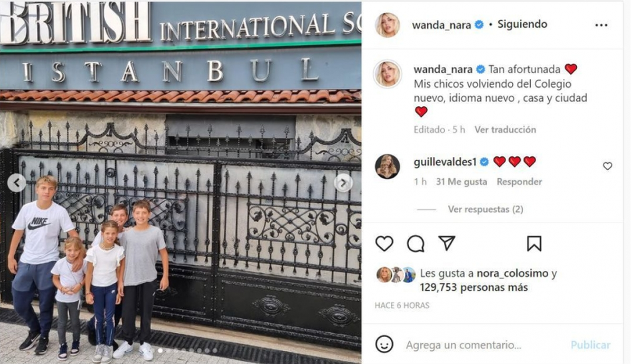632x364 pixels.
Task: View the 129,753 personas más likes list
Action: click(x=474, y=288)
